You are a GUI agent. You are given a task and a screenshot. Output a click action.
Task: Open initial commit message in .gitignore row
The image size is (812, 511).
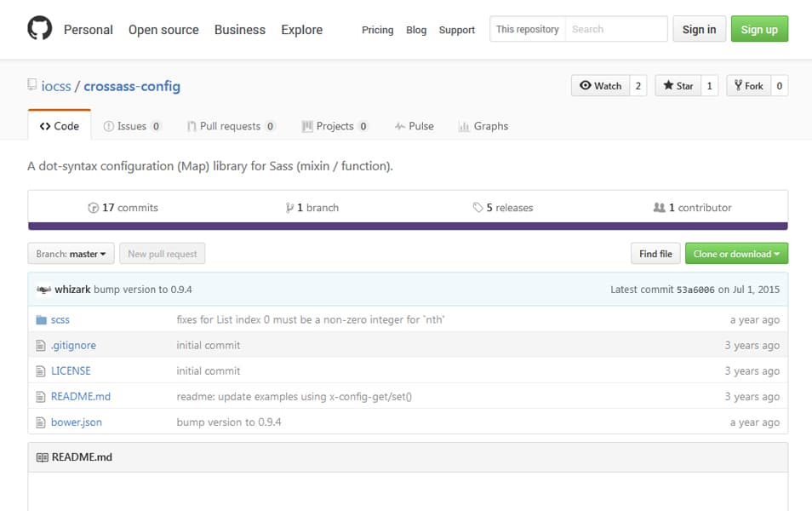[x=209, y=345]
